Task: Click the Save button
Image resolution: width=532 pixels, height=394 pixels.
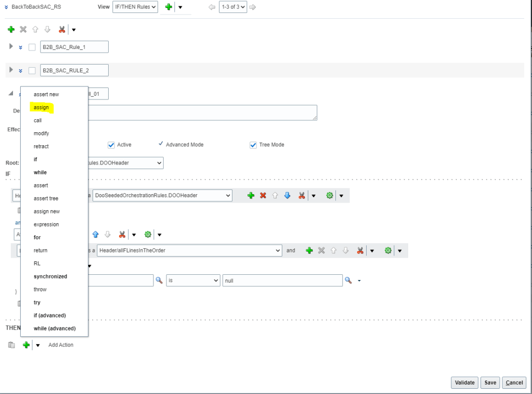Action: coord(490,383)
